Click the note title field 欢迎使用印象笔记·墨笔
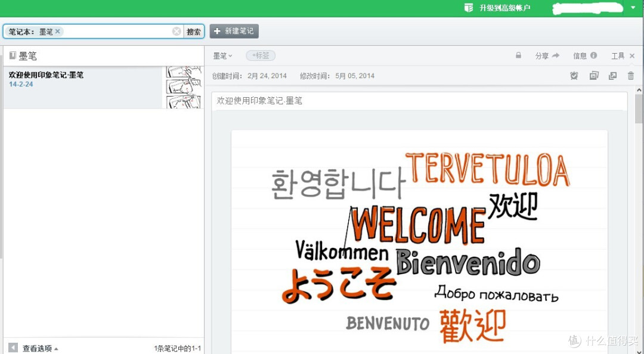 [419, 101]
